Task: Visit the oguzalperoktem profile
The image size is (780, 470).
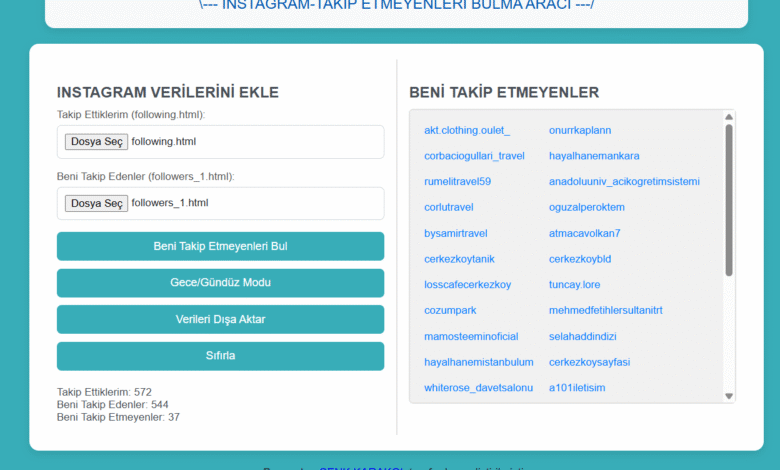Action: pyautogui.click(x=587, y=207)
